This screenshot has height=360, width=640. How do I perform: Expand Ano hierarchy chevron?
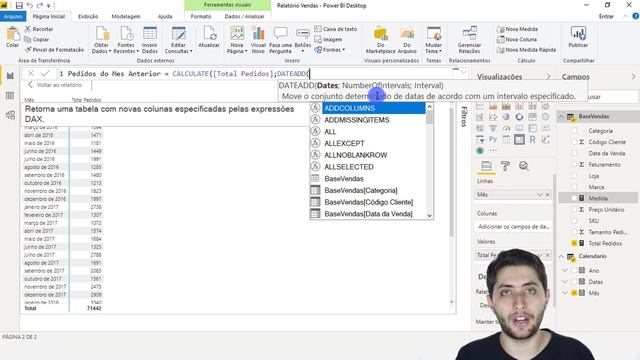coord(565,270)
